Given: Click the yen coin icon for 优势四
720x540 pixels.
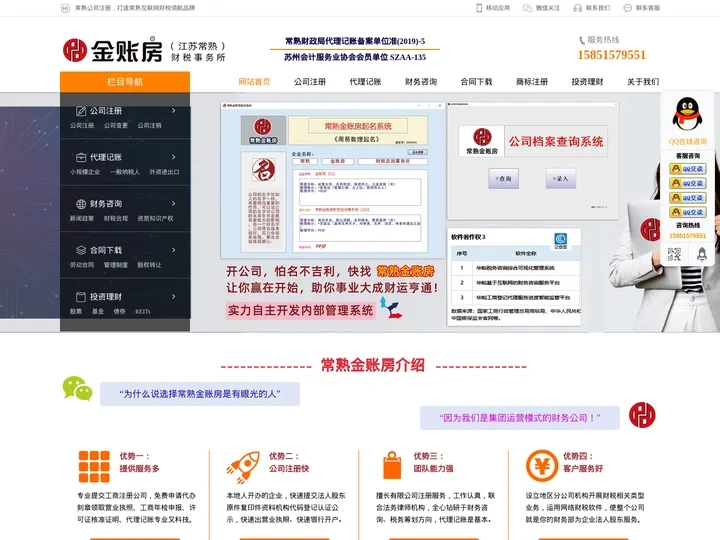Looking at the screenshot, I should click(x=542, y=466).
